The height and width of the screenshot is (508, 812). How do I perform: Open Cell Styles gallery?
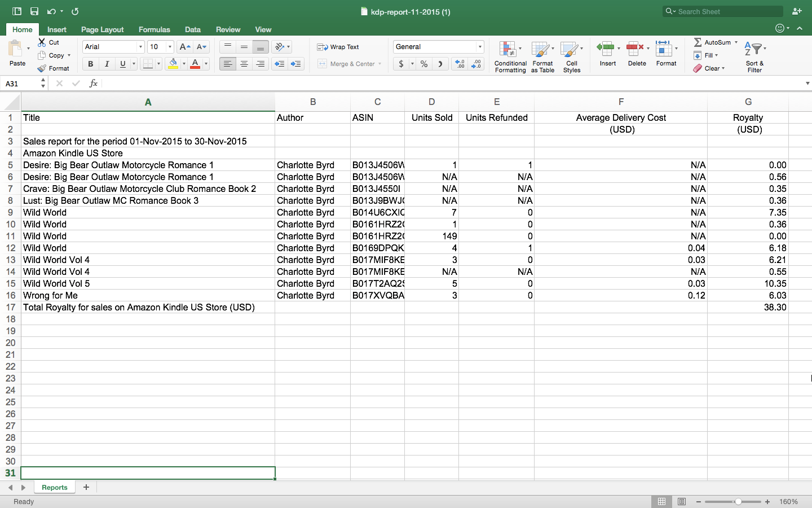pyautogui.click(x=571, y=56)
